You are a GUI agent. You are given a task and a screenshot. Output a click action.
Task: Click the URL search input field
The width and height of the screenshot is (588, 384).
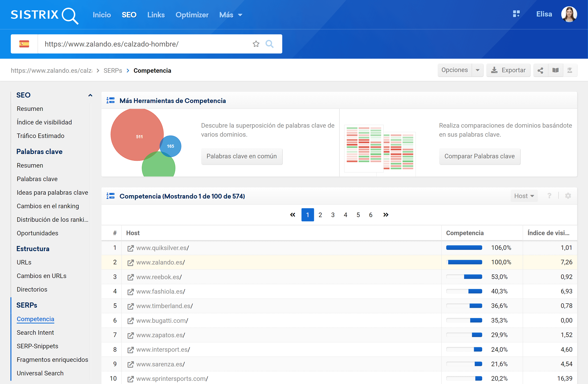tap(145, 44)
